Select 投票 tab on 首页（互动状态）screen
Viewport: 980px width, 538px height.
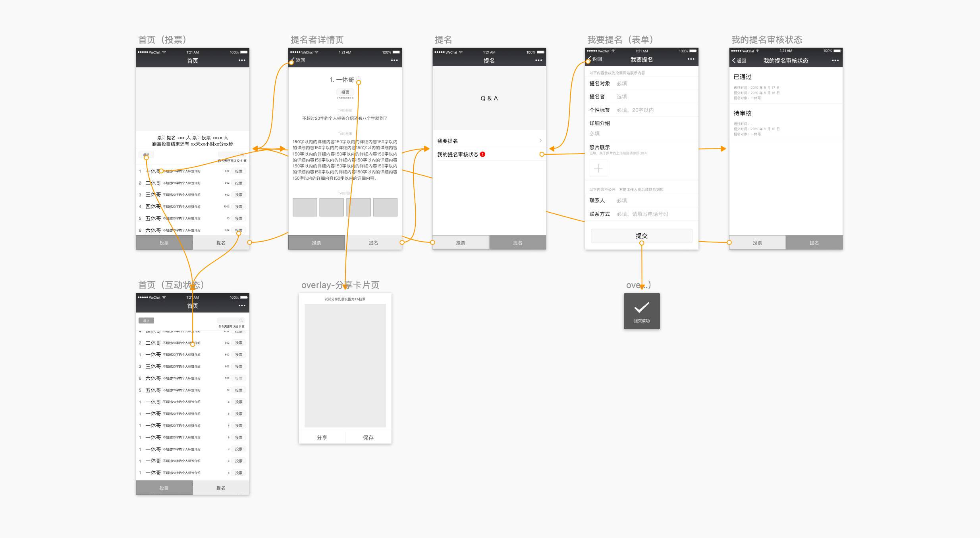(164, 488)
